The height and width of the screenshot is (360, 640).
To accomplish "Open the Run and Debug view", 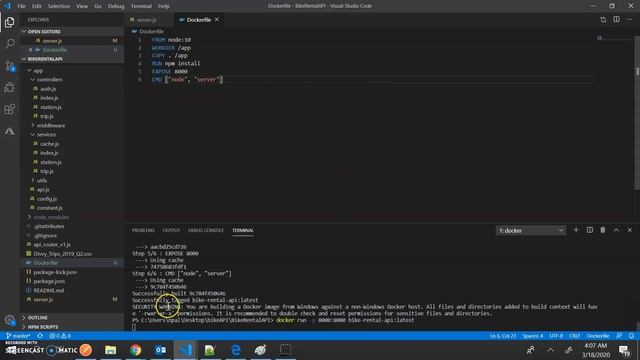I will click(x=9, y=87).
